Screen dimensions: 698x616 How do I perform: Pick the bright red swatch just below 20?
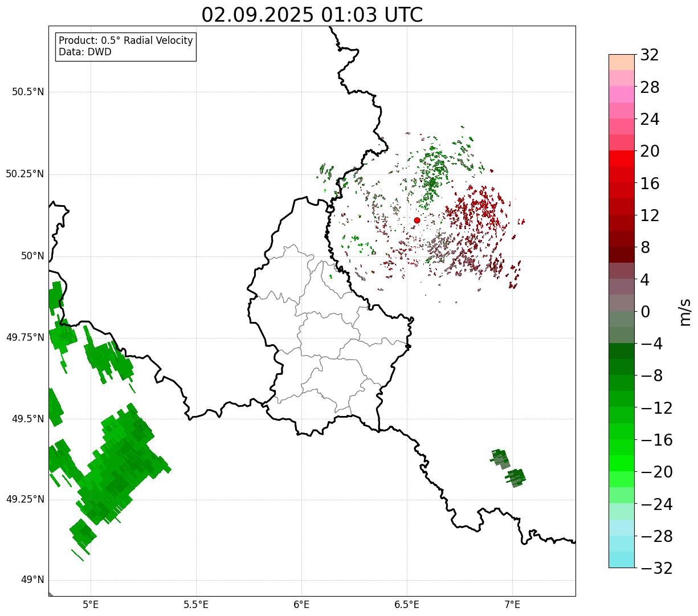(622, 158)
